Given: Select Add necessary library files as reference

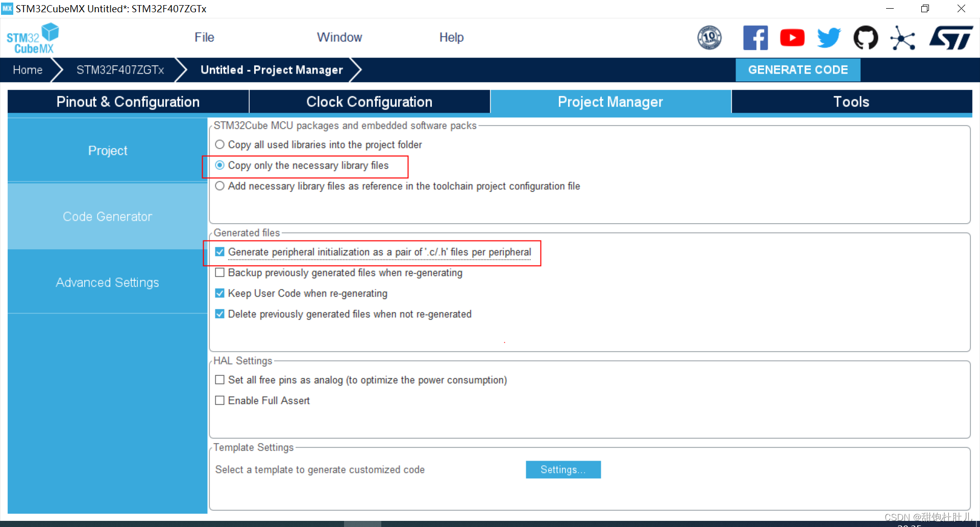Looking at the screenshot, I should [x=219, y=186].
